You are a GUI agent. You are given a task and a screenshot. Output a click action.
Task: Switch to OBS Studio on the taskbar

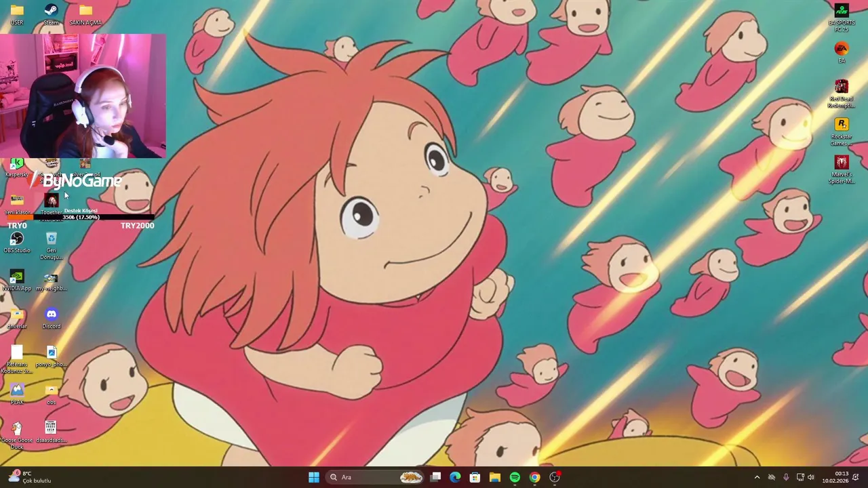tap(555, 477)
